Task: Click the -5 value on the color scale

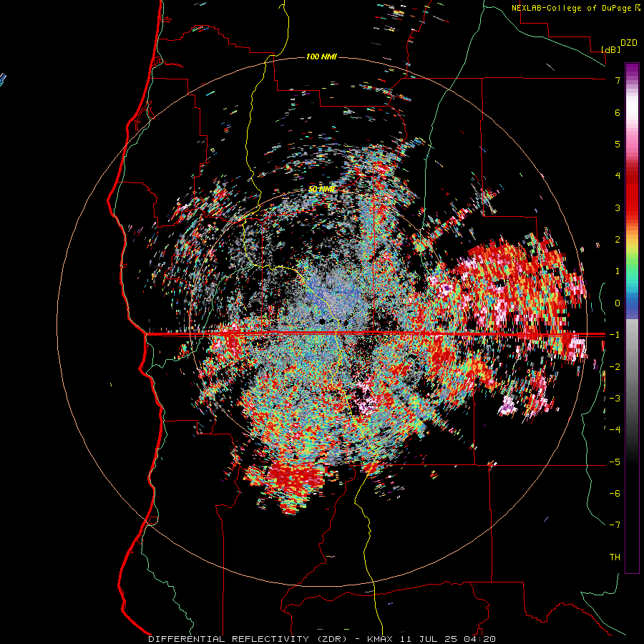Action: point(615,462)
